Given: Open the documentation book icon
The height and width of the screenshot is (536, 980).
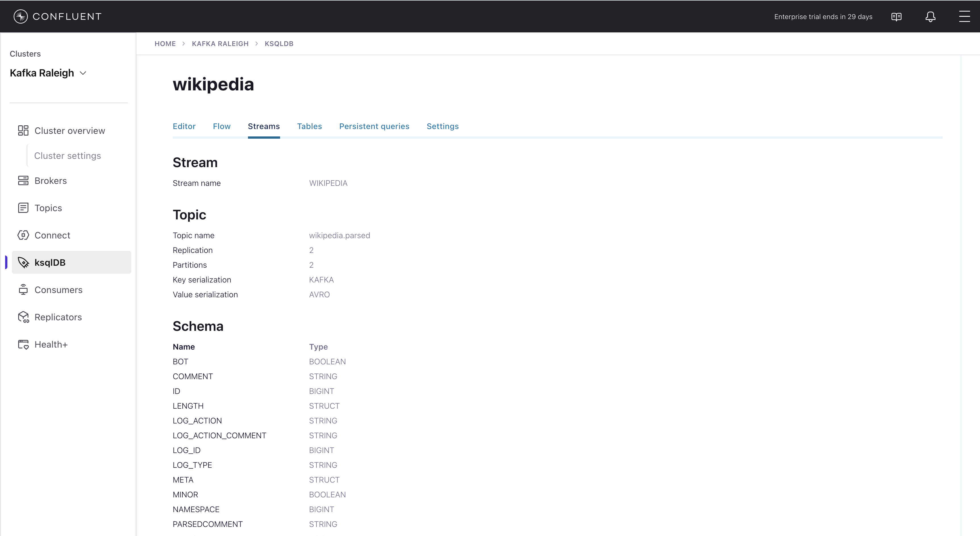Looking at the screenshot, I should pyautogui.click(x=896, y=17).
